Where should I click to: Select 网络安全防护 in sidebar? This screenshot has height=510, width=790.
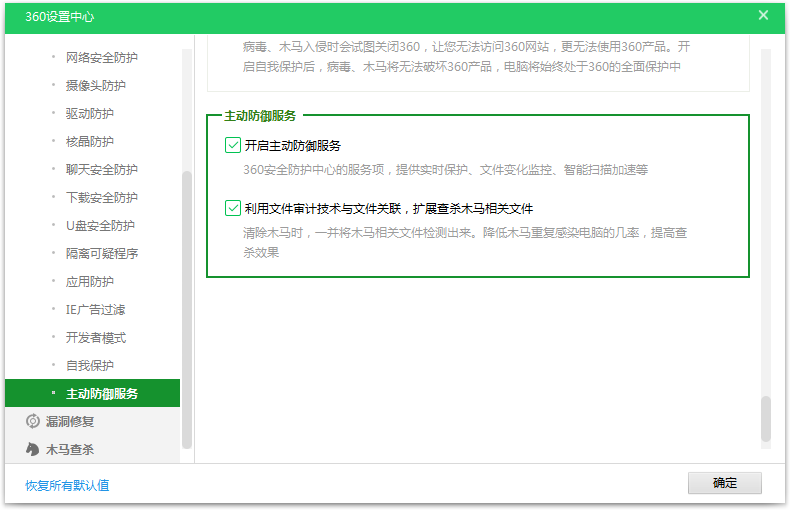101,57
